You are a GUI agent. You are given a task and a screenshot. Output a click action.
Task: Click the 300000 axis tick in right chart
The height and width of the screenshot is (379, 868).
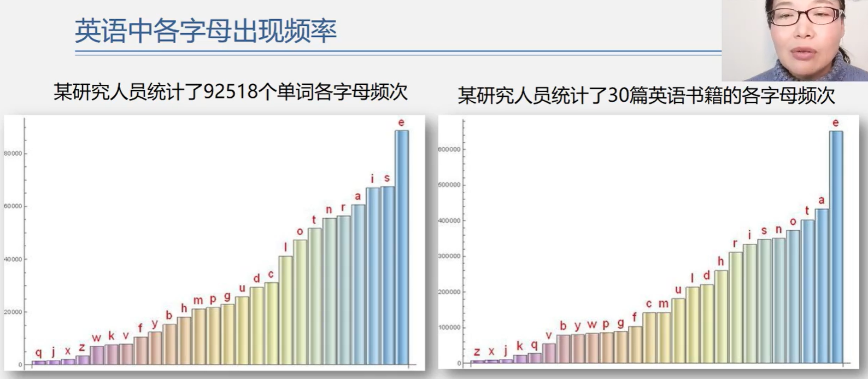(449, 256)
